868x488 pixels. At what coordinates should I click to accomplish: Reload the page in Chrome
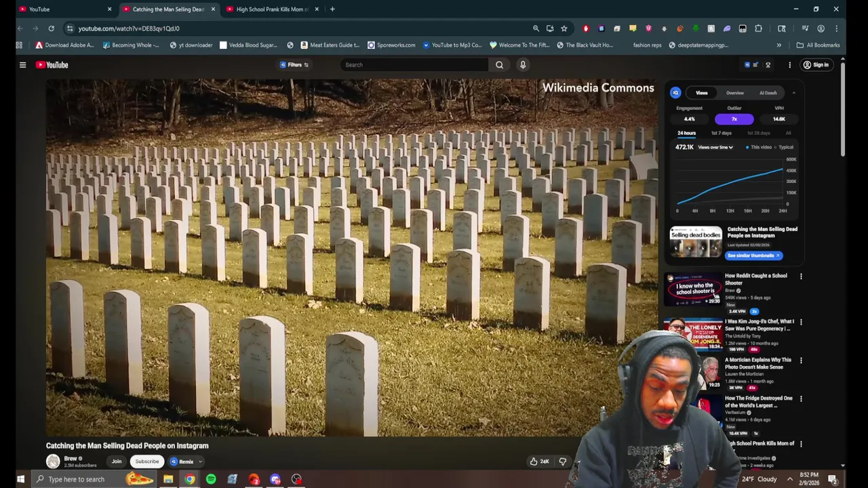coord(51,28)
